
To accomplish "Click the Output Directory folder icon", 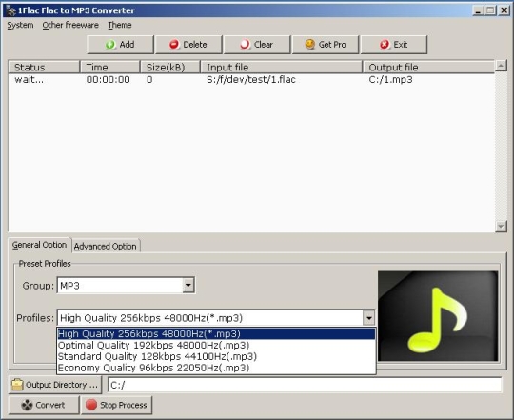I will coord(17,384).
